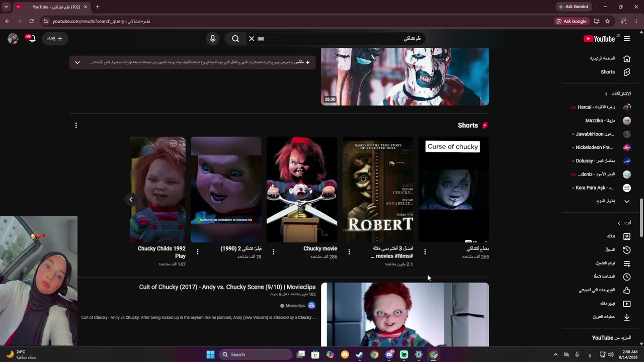Open the Chrome profile button
The height and width of the screenshot is (362, 644).
(624, 21)
